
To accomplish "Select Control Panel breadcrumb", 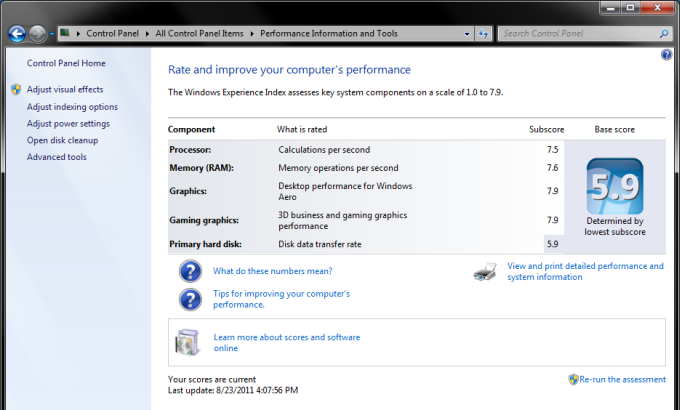I will 112,33.
